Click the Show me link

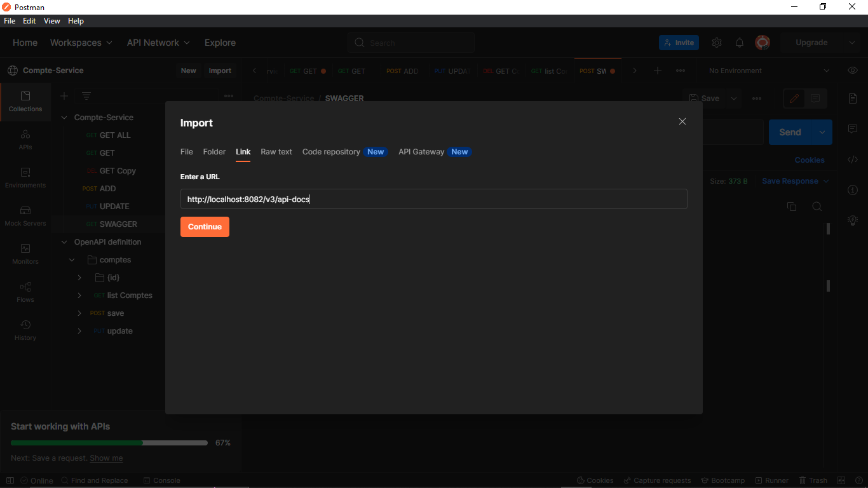106,457
